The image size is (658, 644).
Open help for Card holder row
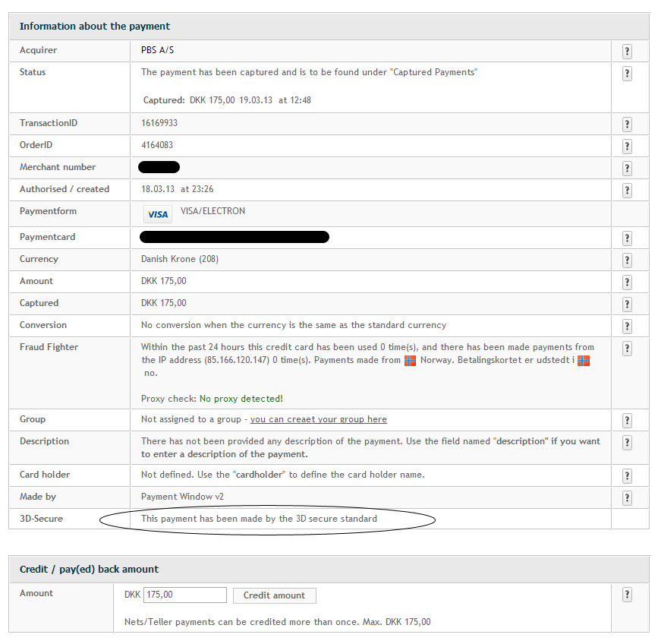(627, 476)
